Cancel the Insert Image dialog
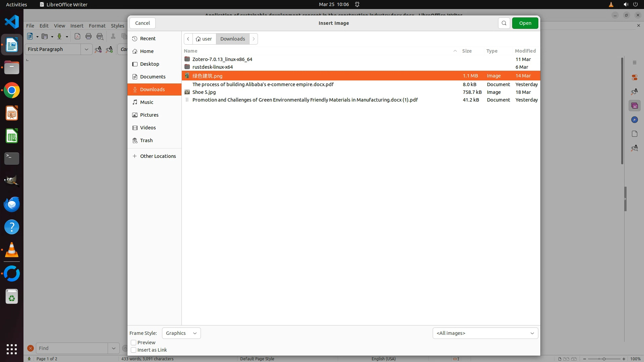This screenshot has height=362, width=644. 142,23
